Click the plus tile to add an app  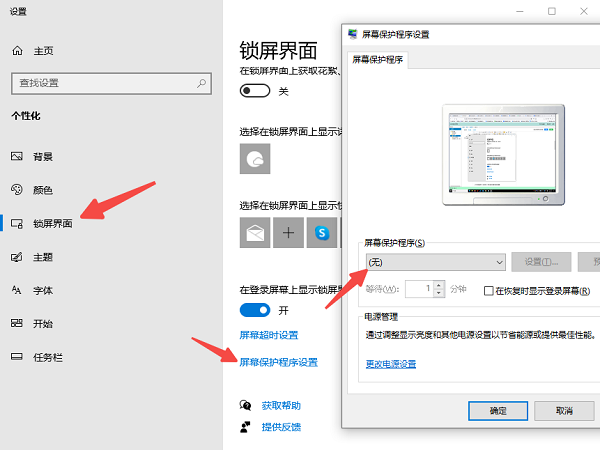[289, 233]
